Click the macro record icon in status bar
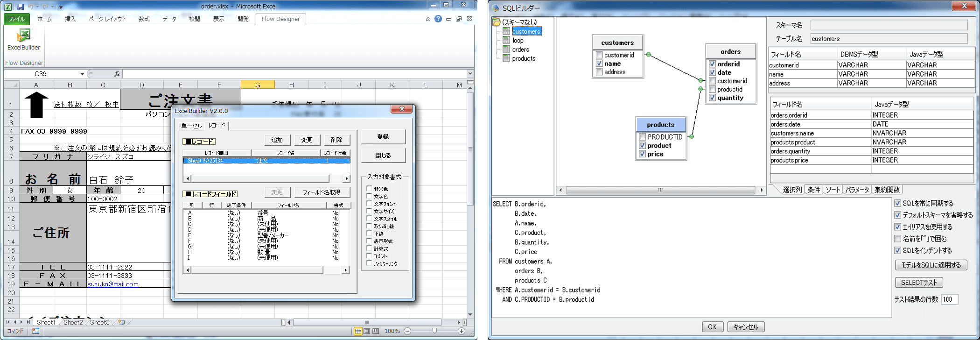The width and height of the screenshot is (980, 340). [35, 331]
